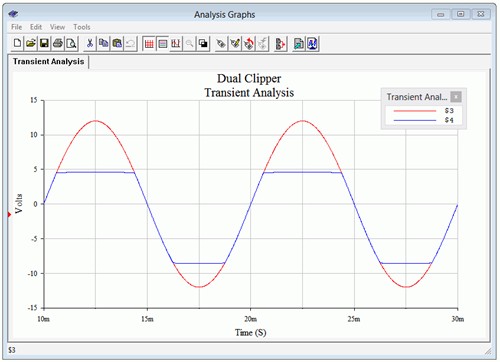Close the Transient Anal... legend box

[x=456, y=97]
